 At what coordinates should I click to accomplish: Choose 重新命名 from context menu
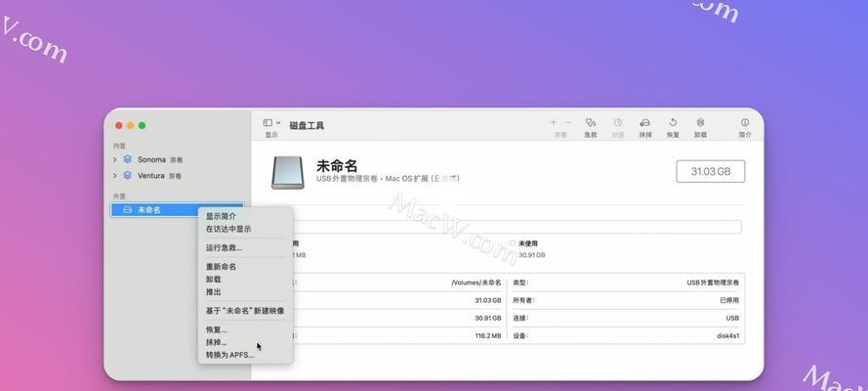click(221, 267)
